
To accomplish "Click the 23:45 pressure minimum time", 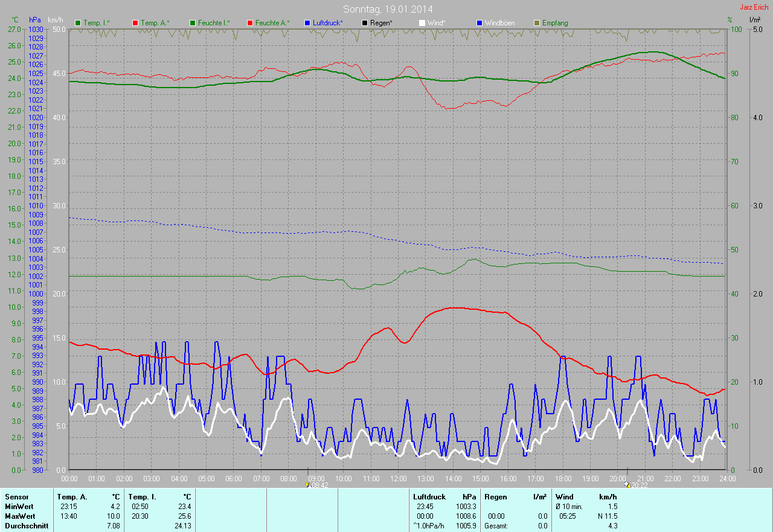I will coord(425,507).
